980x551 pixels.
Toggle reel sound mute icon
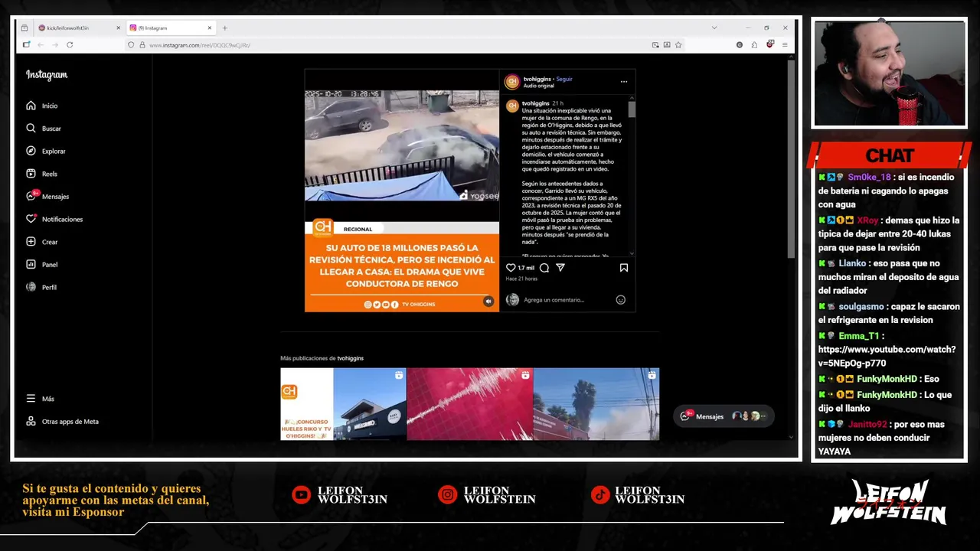(488, 302)
